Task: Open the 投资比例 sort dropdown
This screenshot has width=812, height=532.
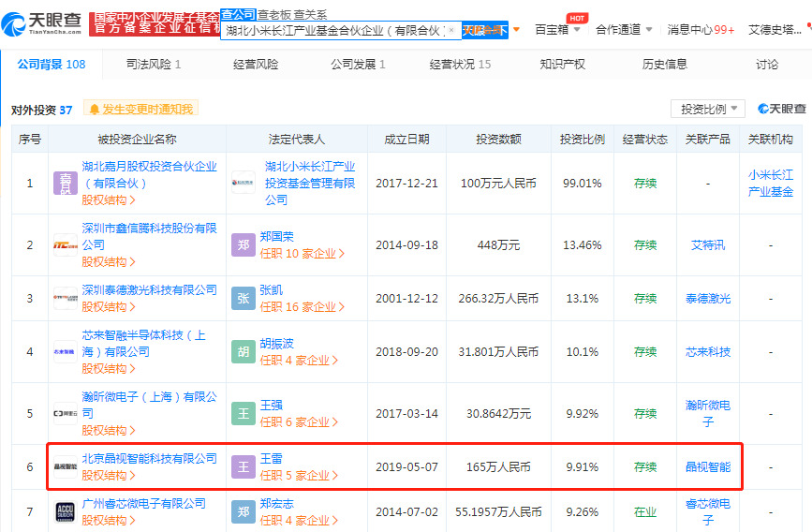Action: pos(708,109)
